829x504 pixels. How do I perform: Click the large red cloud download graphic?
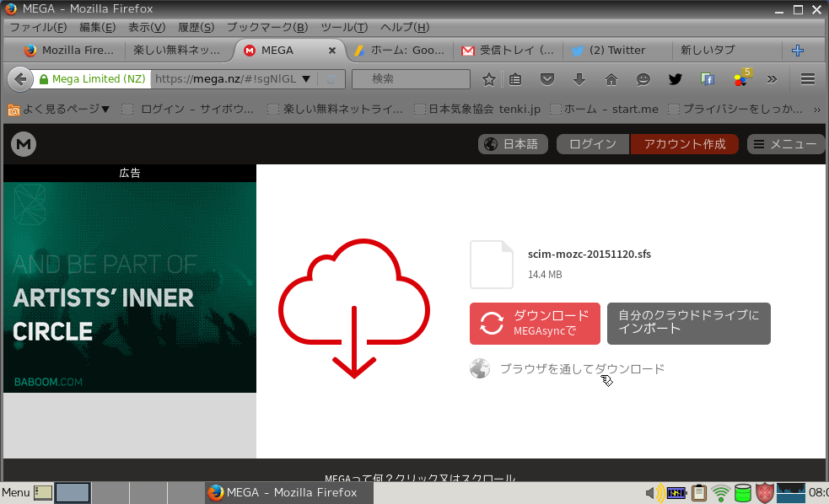coord(353,308)
